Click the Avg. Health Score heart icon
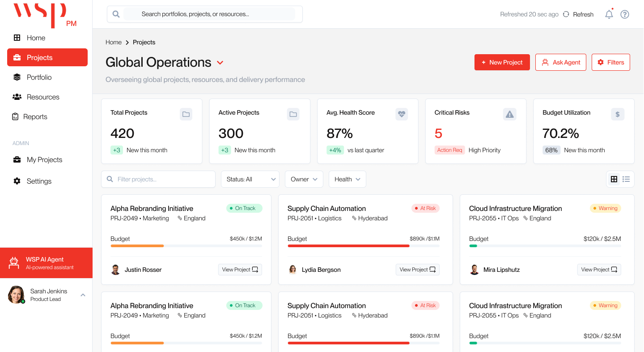Screen dimensions: 644x352 coord(402,114)
